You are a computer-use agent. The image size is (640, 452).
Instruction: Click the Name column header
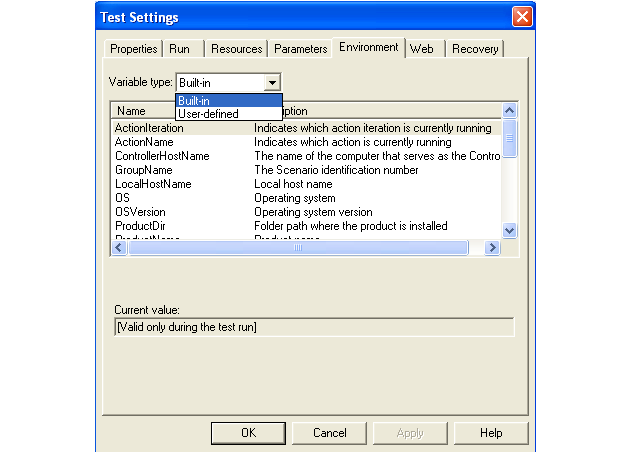tap(131, 111)
